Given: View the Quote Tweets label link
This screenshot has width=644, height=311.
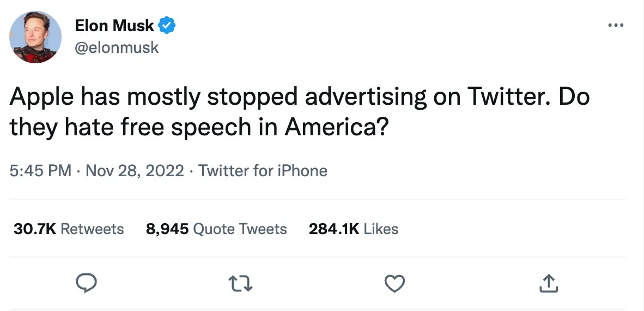Looking at the screenshot, I should coord(240,229).
